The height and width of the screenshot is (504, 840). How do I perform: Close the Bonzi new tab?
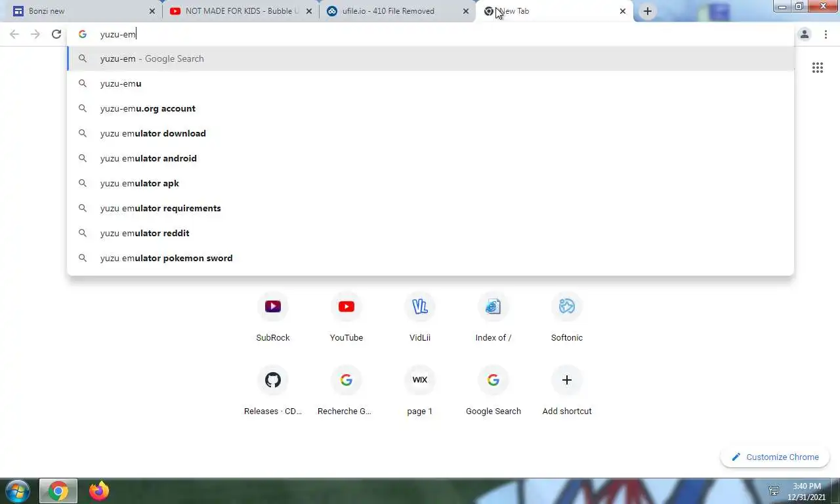[x=152, y=11]
